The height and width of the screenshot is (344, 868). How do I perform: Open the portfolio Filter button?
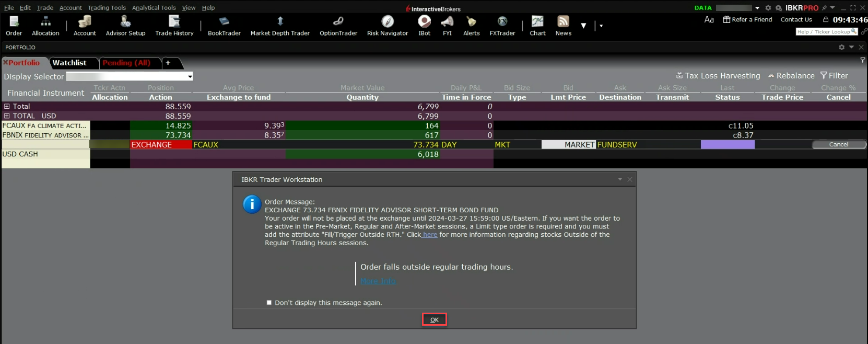pyautogui.click(x=834, y=76)
